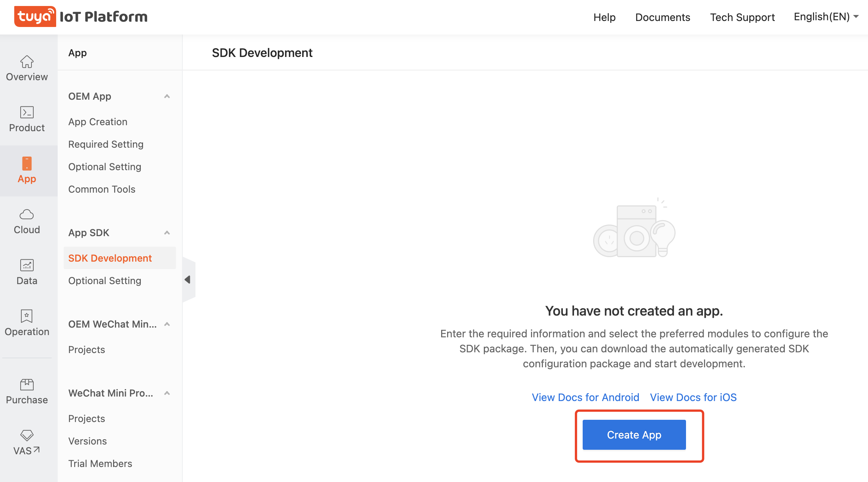Collapse the OEM WeChat Mini section

pos(167,324)
